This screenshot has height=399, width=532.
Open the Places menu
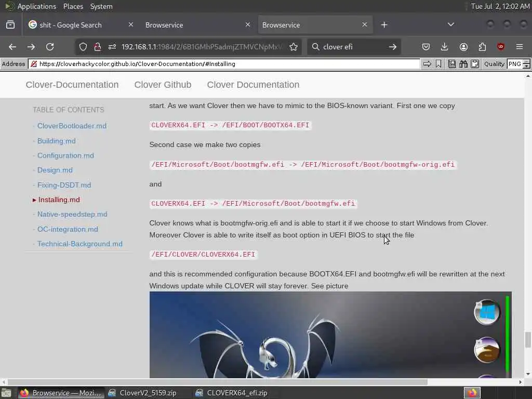click(x=73, y=6)
